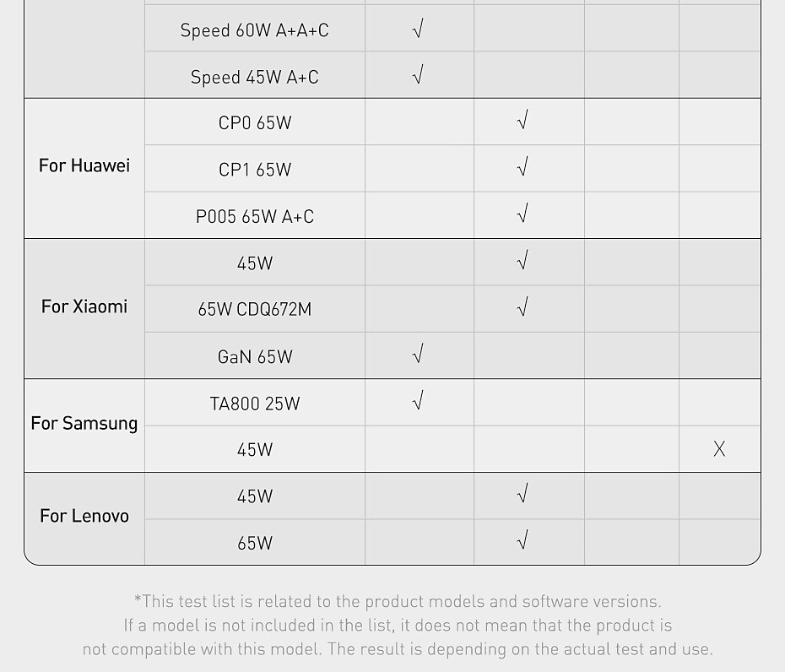The height and width of the screenshot is (672, 785).
Task: Click the X mark in Samsung 45W row
Action: (719, 449)
